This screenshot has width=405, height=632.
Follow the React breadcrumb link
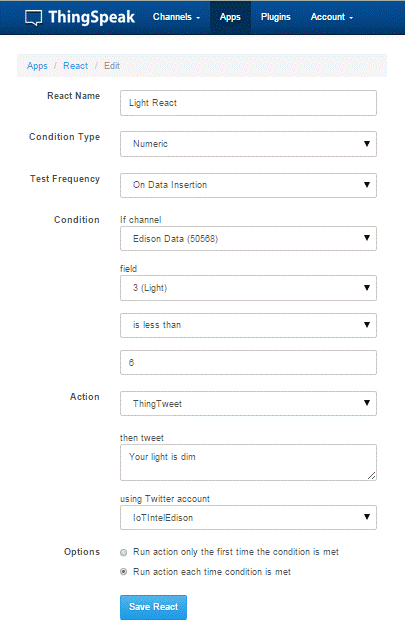[75, 66]
